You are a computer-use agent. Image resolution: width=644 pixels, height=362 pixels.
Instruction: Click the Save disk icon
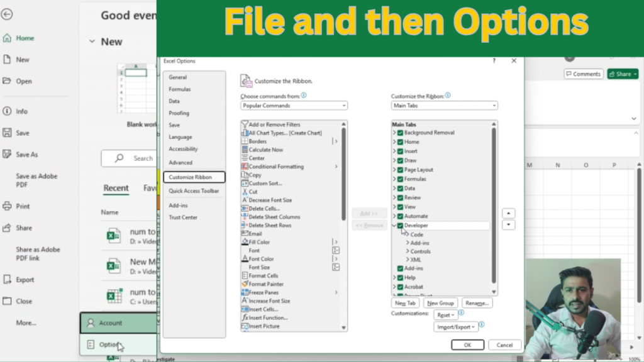coord(7,133)
